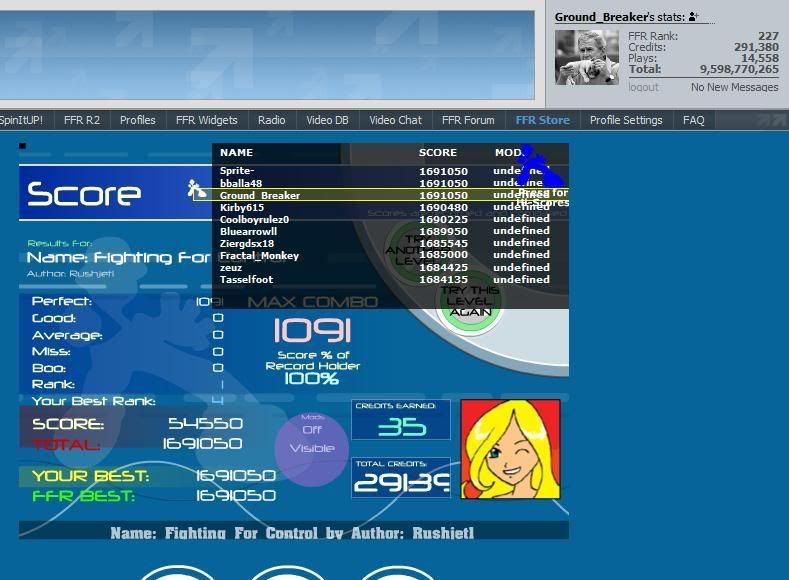Image resolution: width=789 pixels, height=580 pixels.
Task: Select Sprite- in the high score list
Action: [237, 171]
